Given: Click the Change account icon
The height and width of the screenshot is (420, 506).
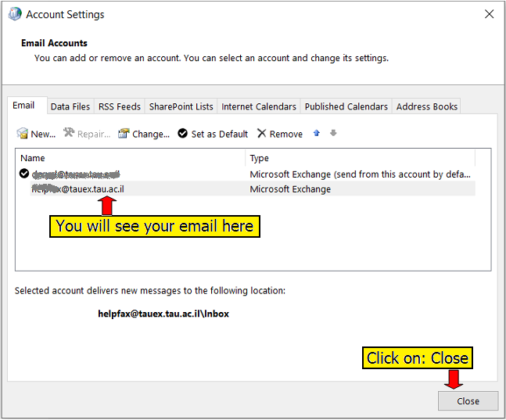Looking at the screenshot, I should 124,133.
